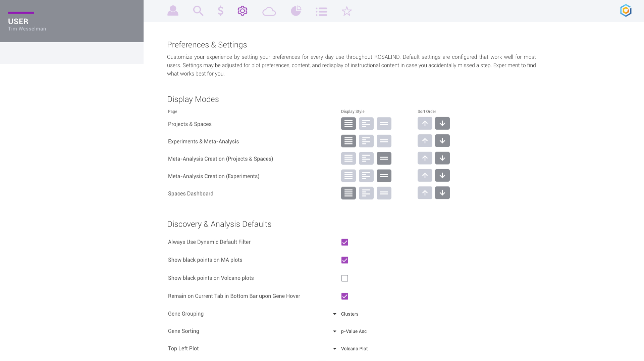Set Experiments & Meta-Analysis to dense list style

pos(348,141)
